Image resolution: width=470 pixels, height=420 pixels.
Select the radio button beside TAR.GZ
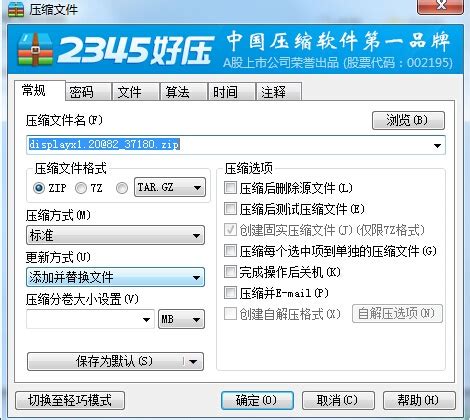(x=122, y=188)
